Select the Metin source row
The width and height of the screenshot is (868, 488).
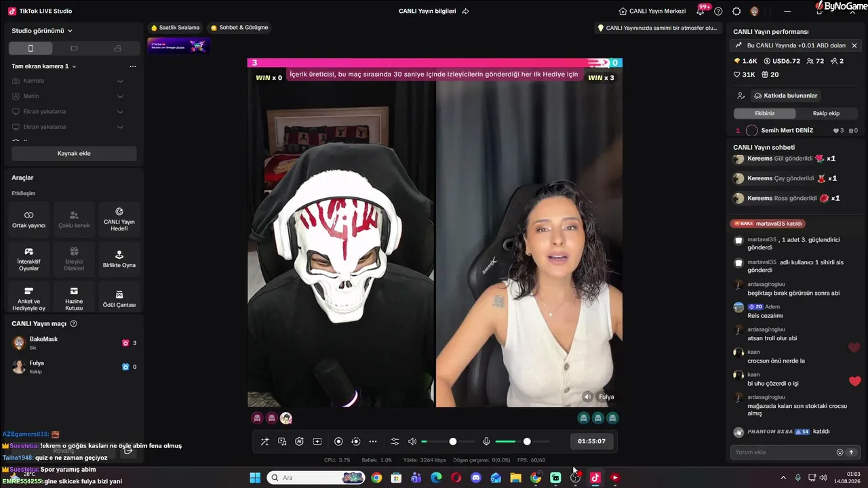(x=74, y=96)
